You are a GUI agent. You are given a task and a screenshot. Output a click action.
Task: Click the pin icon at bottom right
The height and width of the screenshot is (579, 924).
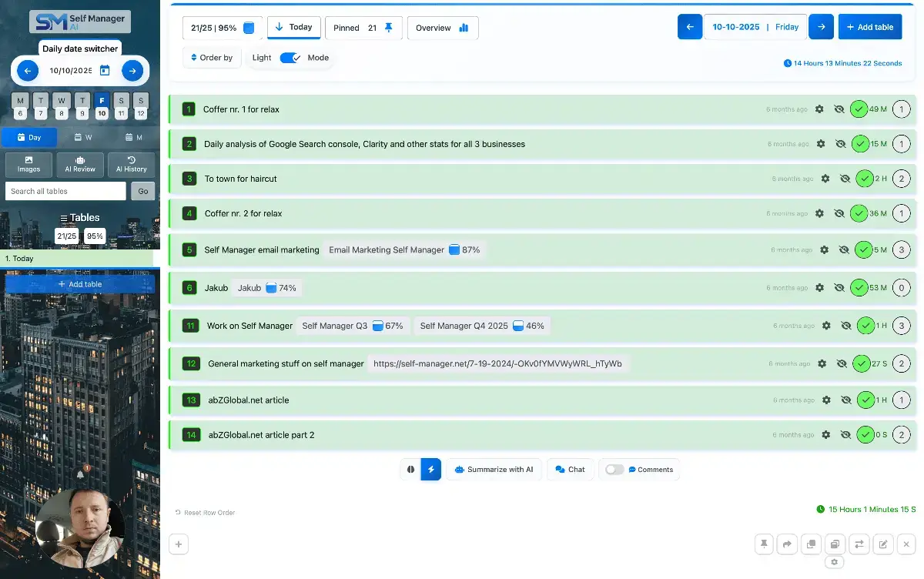[x=763, y=544]
